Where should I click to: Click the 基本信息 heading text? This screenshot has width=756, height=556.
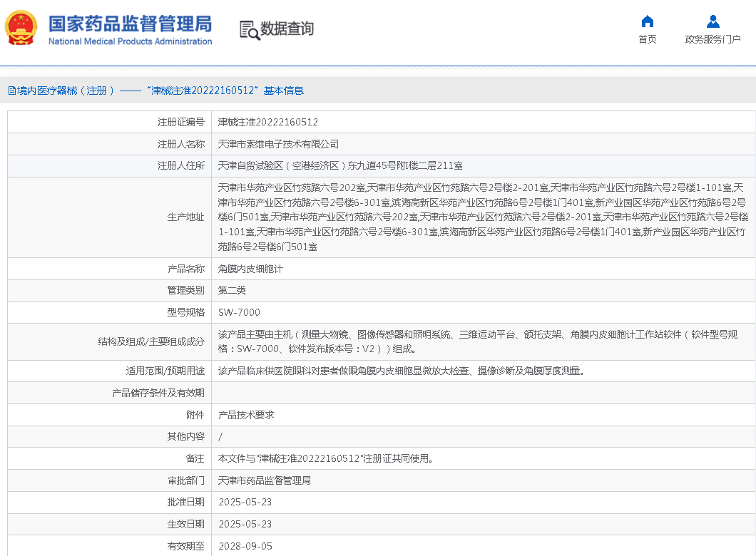click(x=284, y=91)
